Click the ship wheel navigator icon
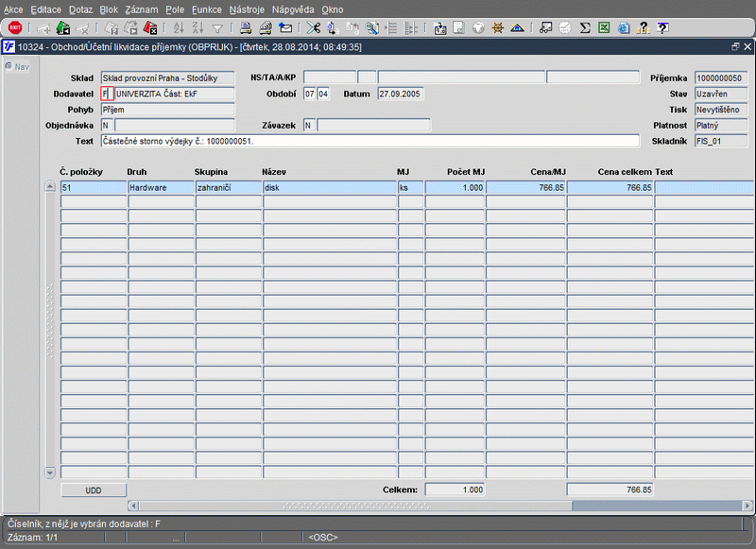 pos(498,28)
